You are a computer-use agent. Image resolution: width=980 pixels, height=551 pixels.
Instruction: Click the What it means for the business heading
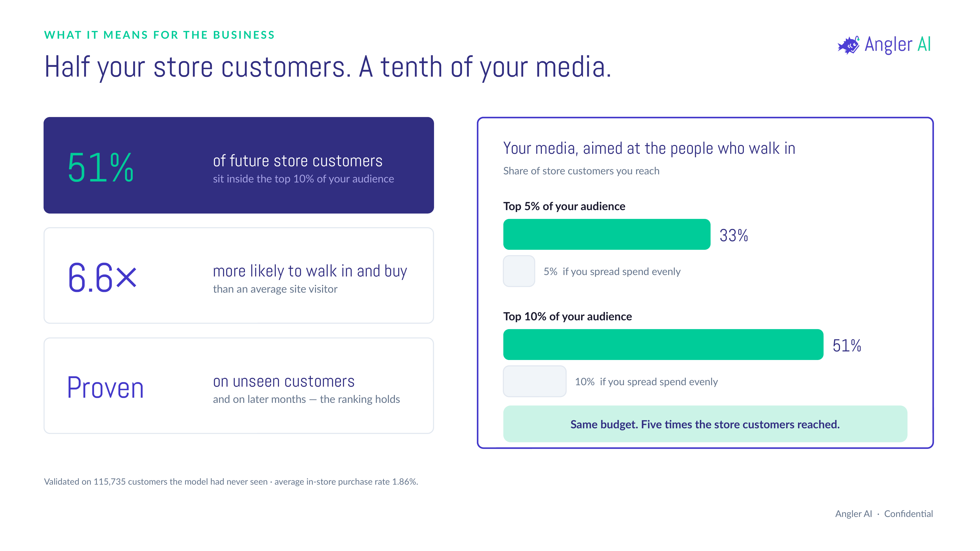[x=159, y=35]
